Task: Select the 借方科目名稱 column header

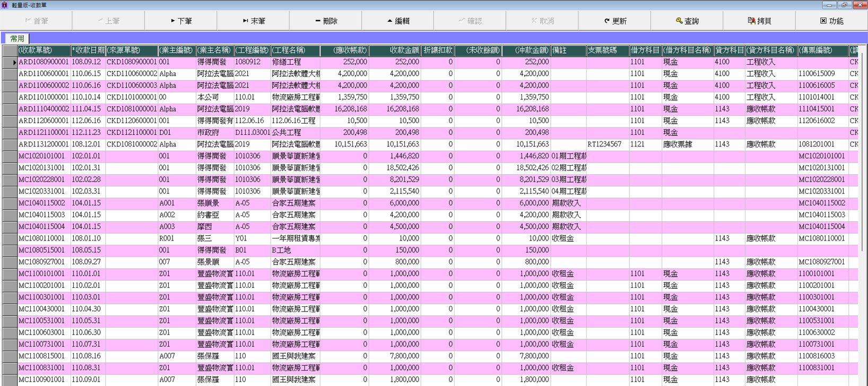Action: pos(687,50)
